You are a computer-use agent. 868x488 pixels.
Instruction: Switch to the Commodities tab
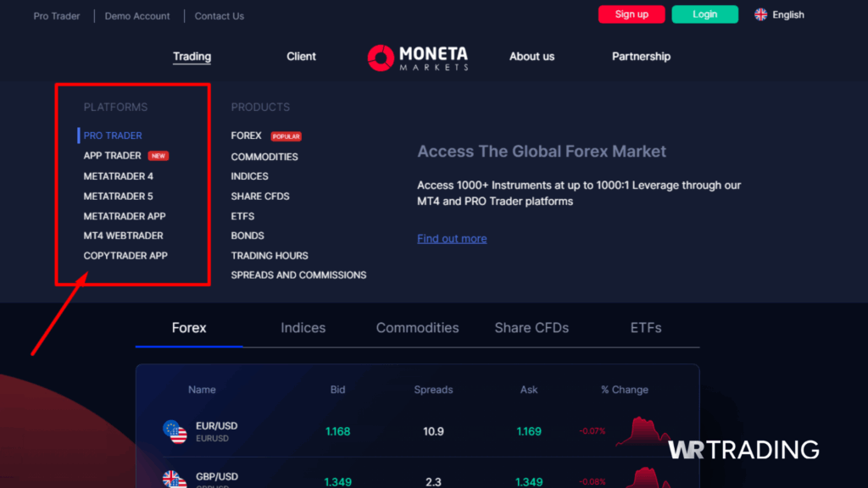pos(417,328)
